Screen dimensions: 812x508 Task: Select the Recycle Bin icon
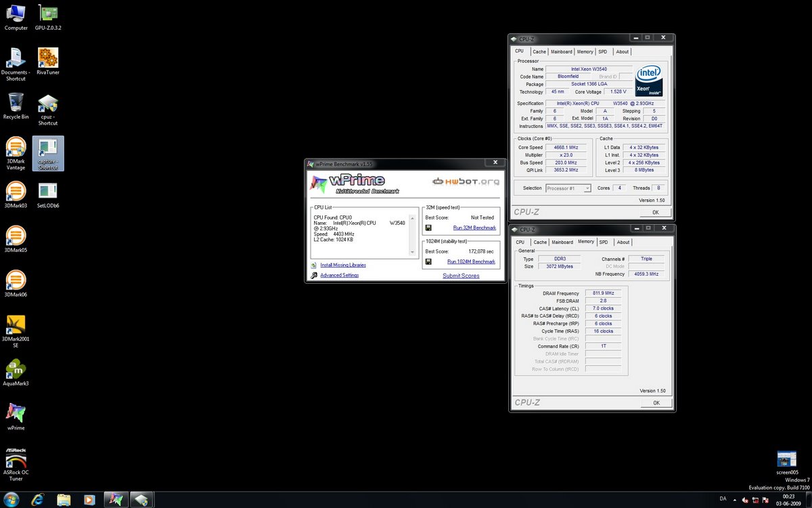coord(16,106)
